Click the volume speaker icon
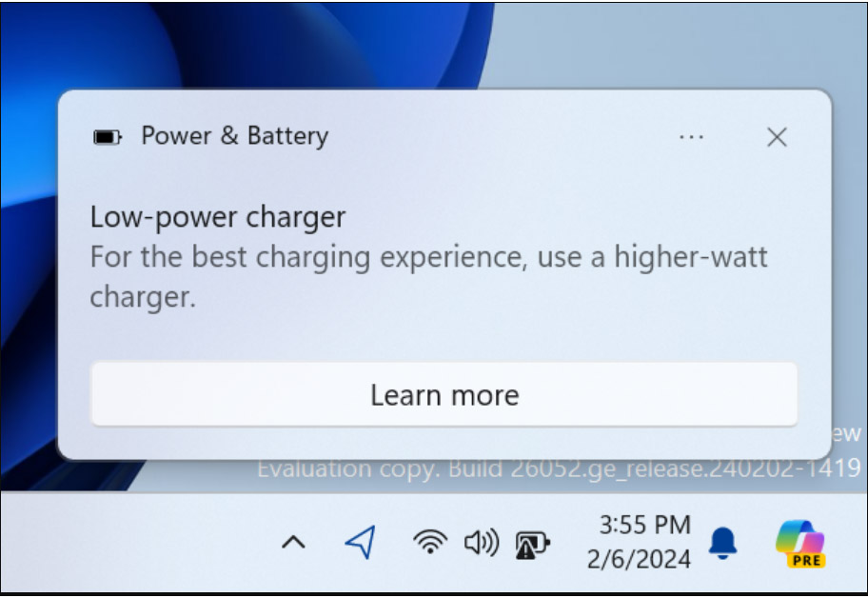The image size is (868, 598). [x=482, y=542]
